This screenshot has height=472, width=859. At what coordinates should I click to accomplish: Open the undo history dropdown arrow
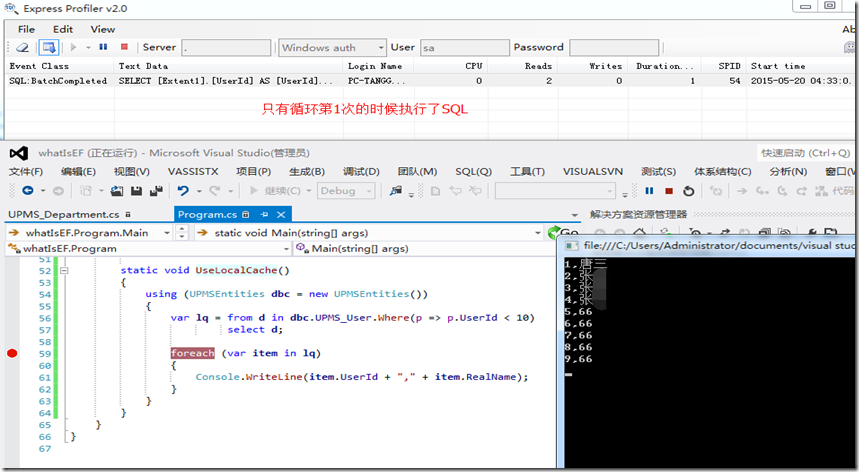[x=199, y=191]
